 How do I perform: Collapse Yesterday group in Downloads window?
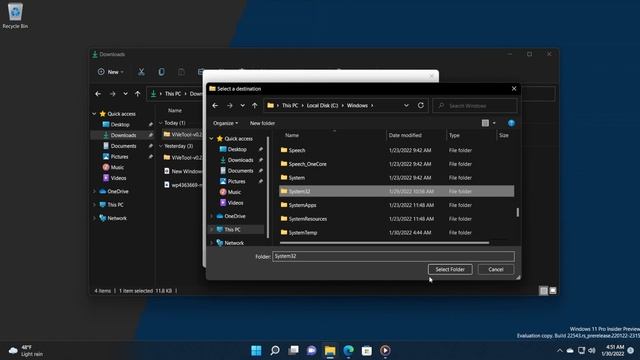pos(161,146)
